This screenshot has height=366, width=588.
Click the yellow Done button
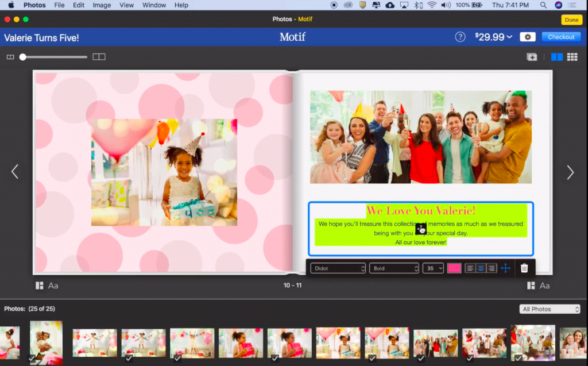pyautogui.click(x=571, y=20)
